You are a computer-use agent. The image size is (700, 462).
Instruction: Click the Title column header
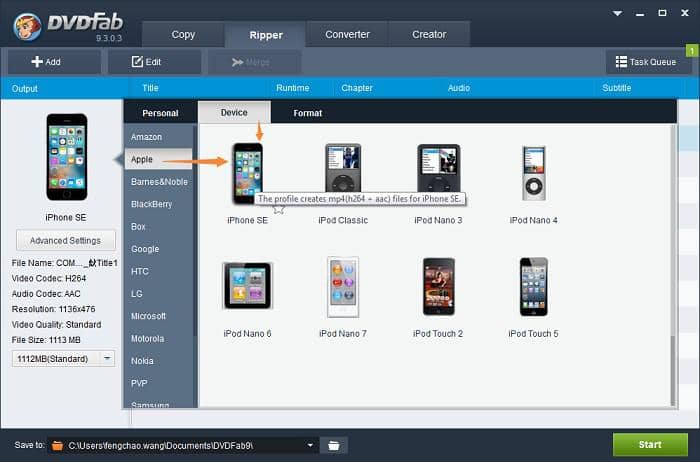[150, 88]
